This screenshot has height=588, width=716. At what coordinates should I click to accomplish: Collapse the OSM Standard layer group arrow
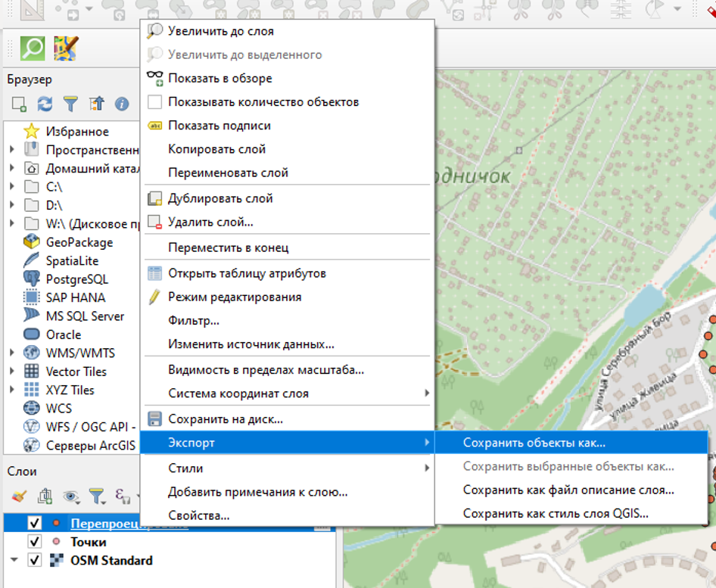[14, 561]
